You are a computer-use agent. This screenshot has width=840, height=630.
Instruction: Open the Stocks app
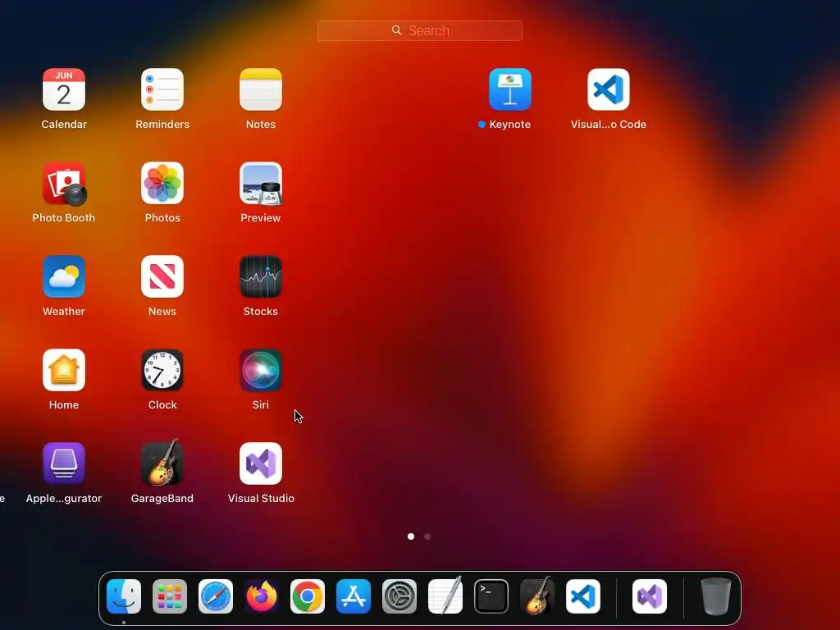(x=261, y=276)
